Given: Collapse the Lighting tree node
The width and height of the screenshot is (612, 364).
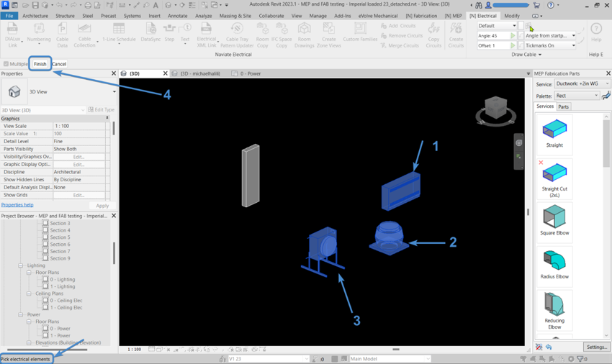Looking at the screenshot, I should coord(20,265).
